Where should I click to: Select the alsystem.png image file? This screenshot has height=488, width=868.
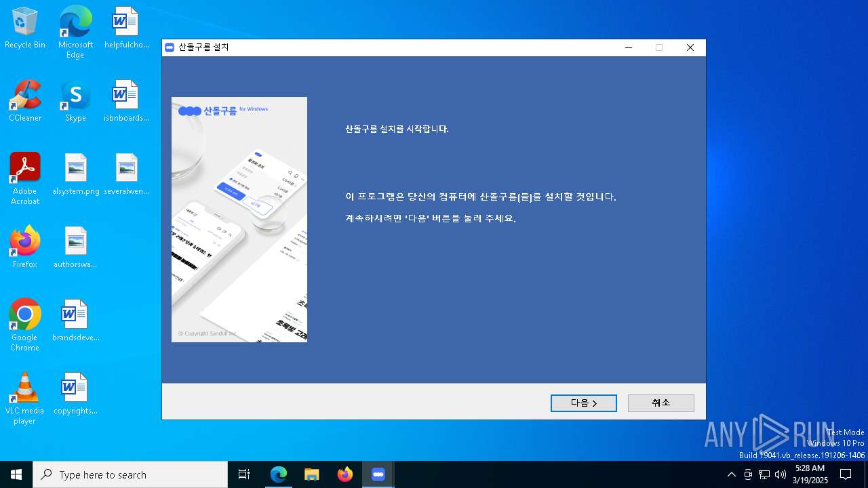coord(75,175)
